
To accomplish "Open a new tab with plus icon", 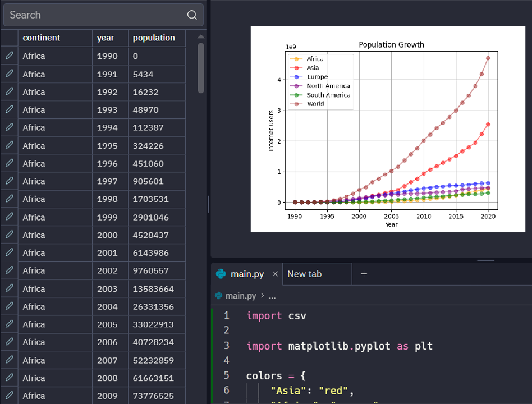I will tap(364, 274).
